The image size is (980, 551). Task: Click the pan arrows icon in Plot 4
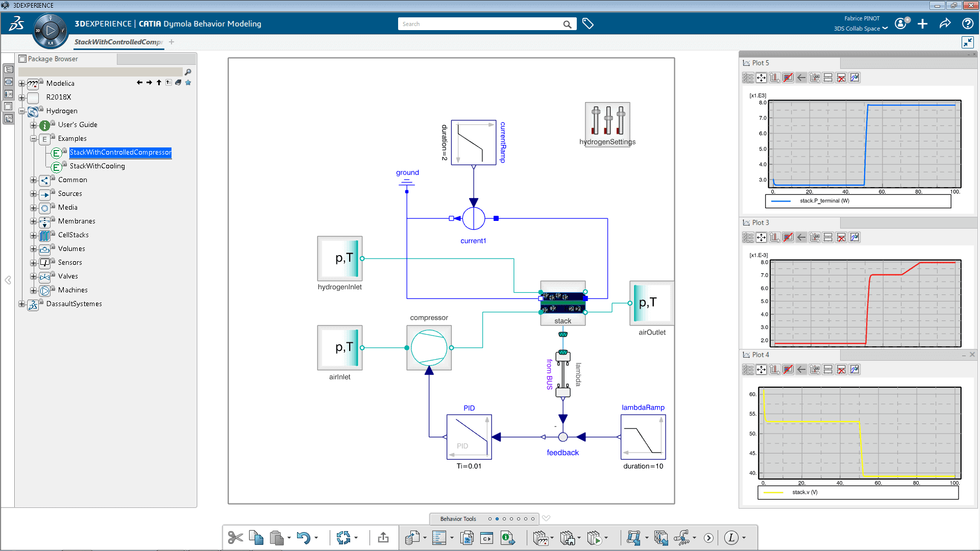761,369
